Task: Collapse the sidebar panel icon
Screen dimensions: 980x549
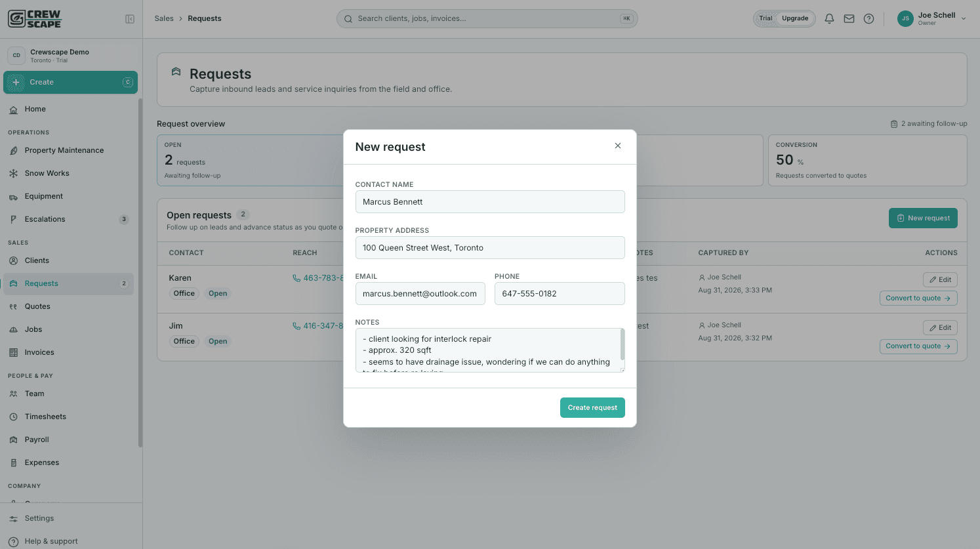Action: tap(130, 19)
